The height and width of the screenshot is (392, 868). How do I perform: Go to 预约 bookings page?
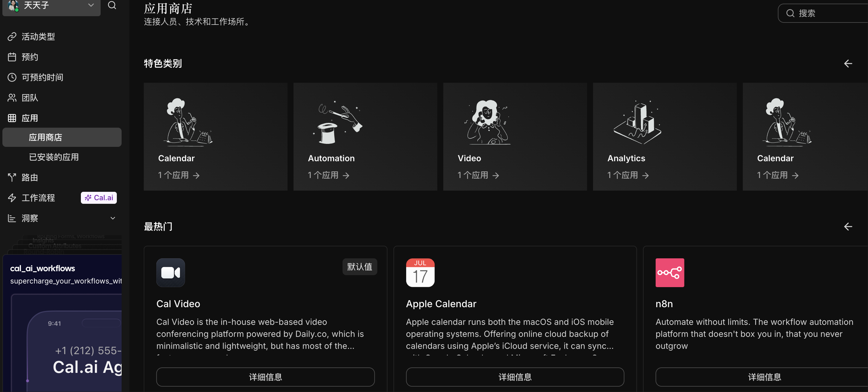pos(30,57)
